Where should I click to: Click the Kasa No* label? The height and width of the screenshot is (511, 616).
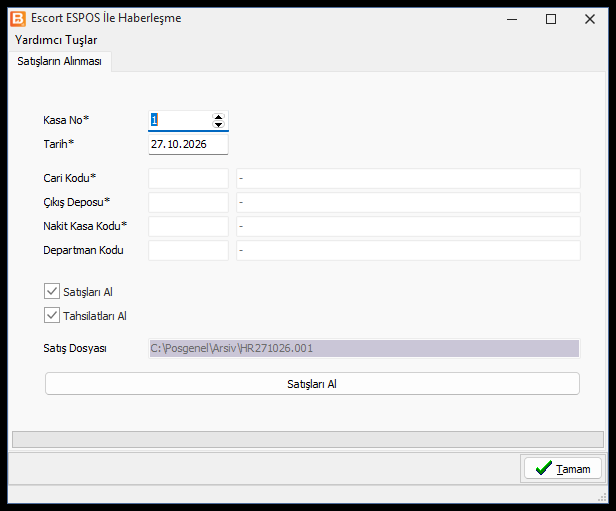pyautogui.click(x=66, y=120)
